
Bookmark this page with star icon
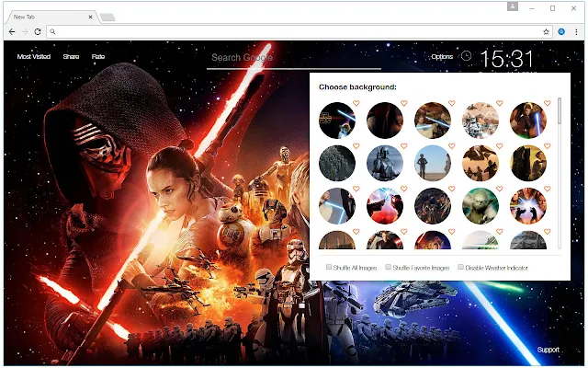pyautogui.click(x=546, y=32)
